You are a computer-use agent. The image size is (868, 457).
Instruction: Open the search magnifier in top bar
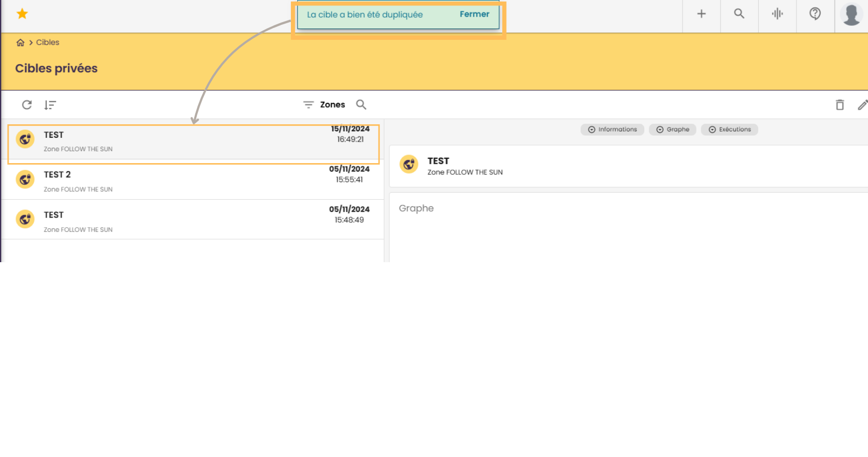tap(739, 14)
